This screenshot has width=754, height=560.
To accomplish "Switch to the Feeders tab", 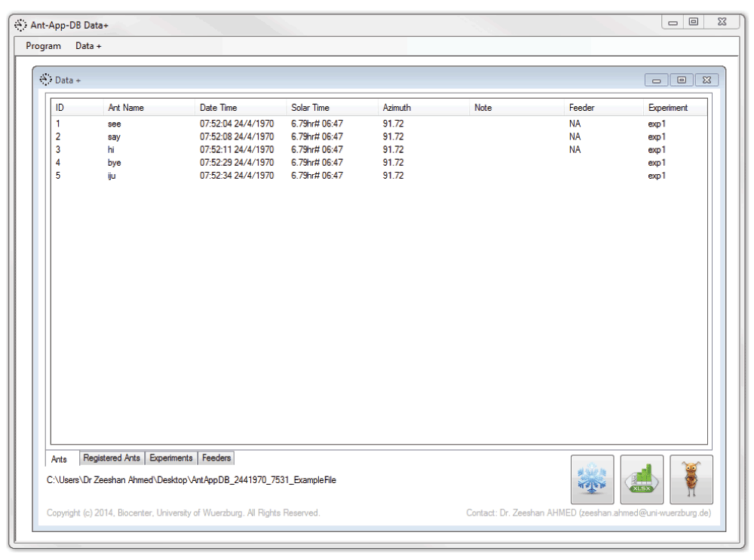I will (216, 457).
